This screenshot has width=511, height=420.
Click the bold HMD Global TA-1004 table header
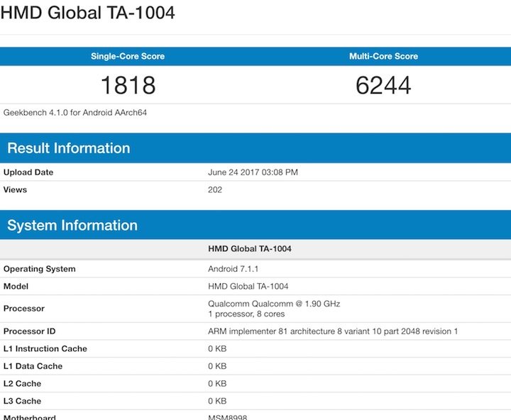click(x=250, y=248)
